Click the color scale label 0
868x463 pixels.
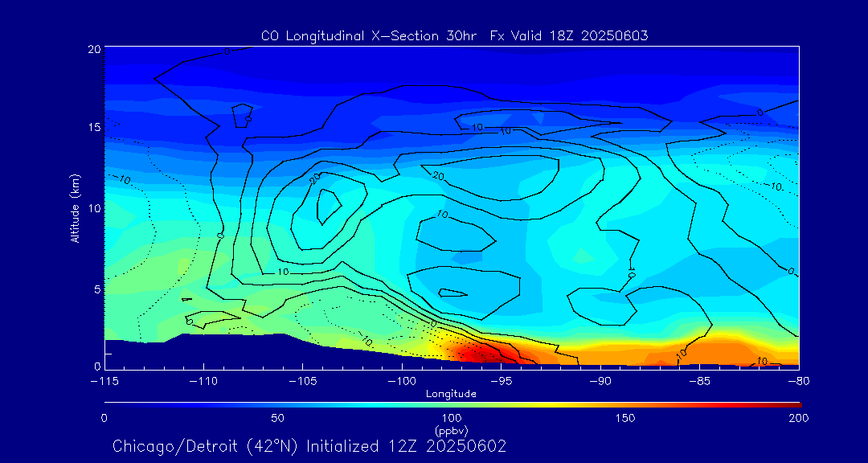(104, 418)
